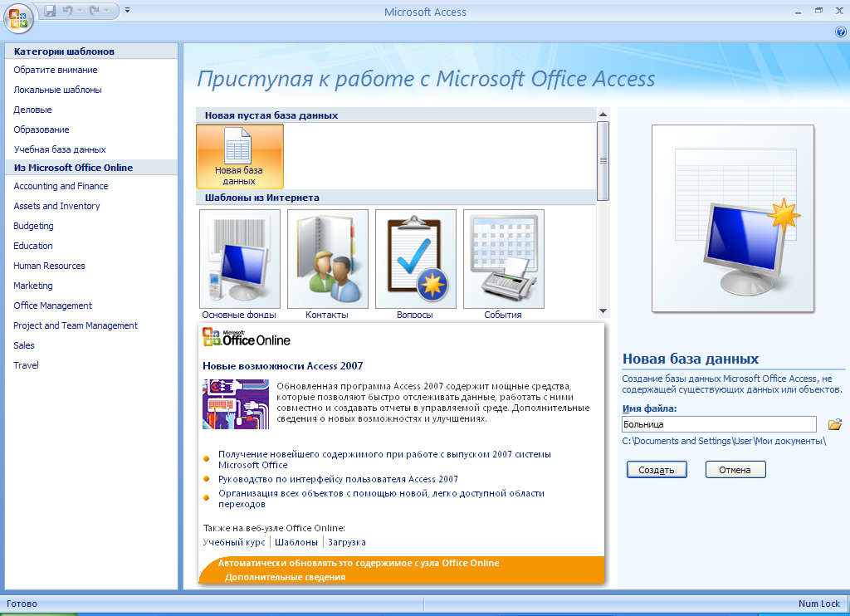Screen dimensions: 850x616
Task: Choose the Контакты template
Action: pos(327,265)
